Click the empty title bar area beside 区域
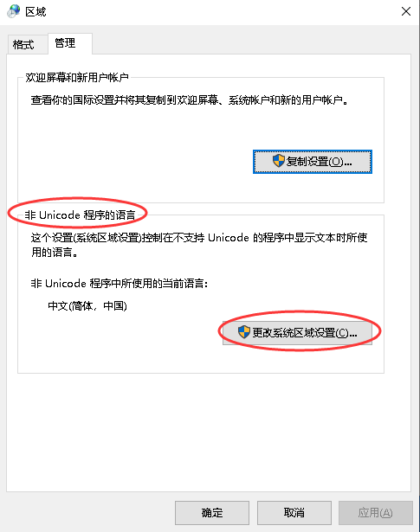Image resolution: width=420 pixels, height=532 pixels. [221, 12]
